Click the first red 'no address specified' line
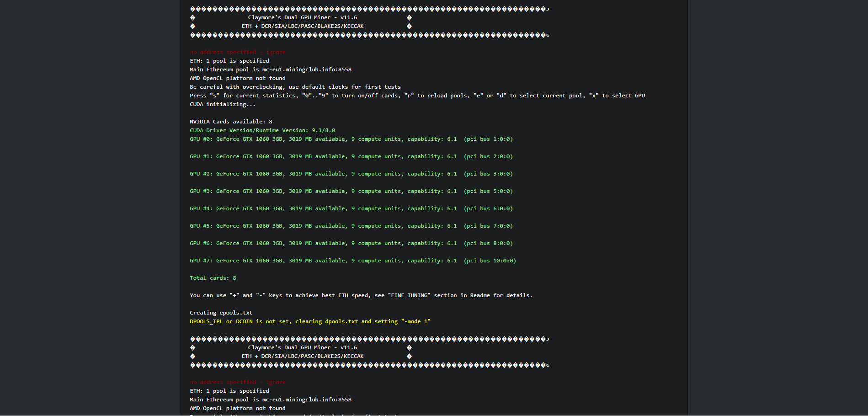The width and height of the screenshot is (868, 416). (238, 52)
